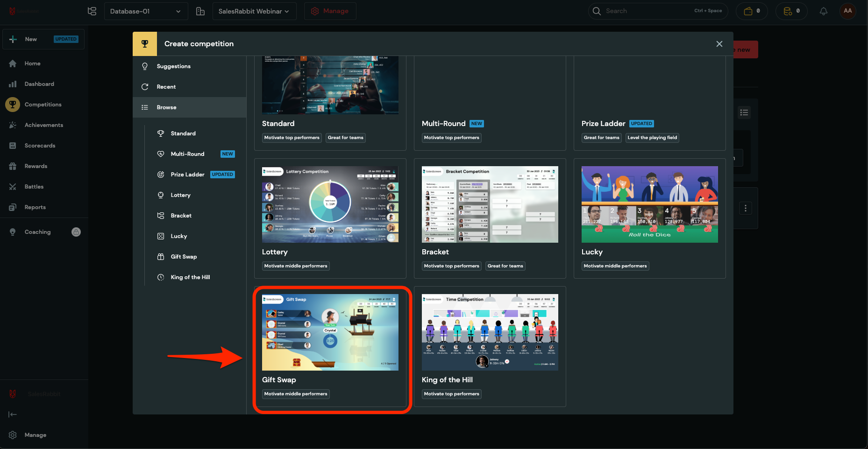The width and height of the screenshot is (868, 449).
Task: Collapse the left sidebar with arrow icon
Action: [13, 414]
